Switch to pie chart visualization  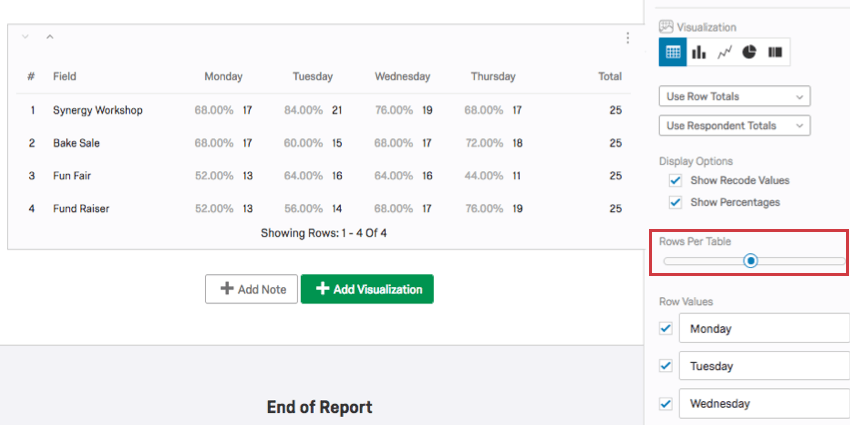coord(749,52)
